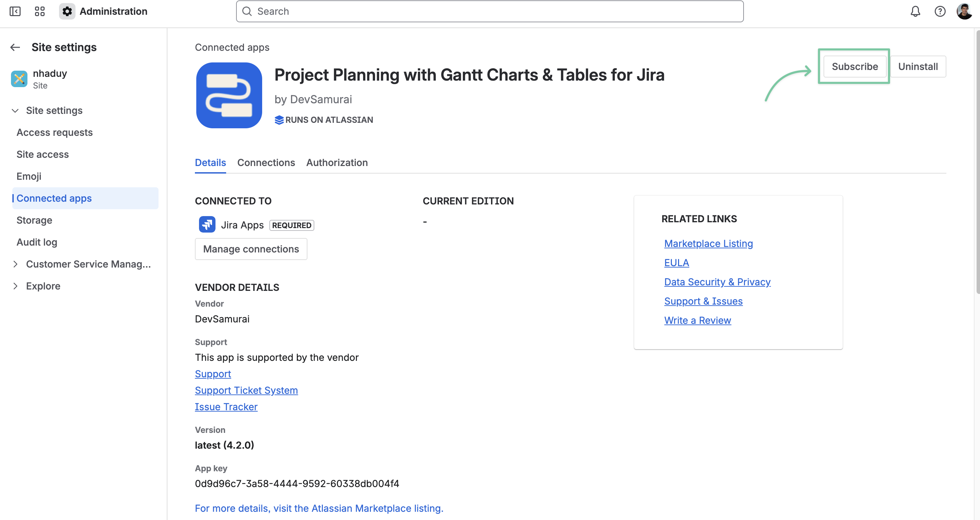
Task: Expand the Customer Service Management section
Action: point(15,264)
